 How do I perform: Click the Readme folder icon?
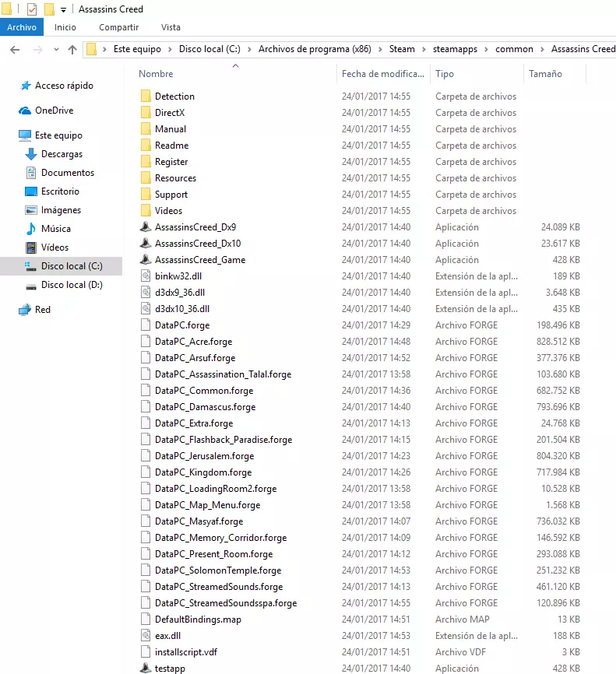pos(146,145)
